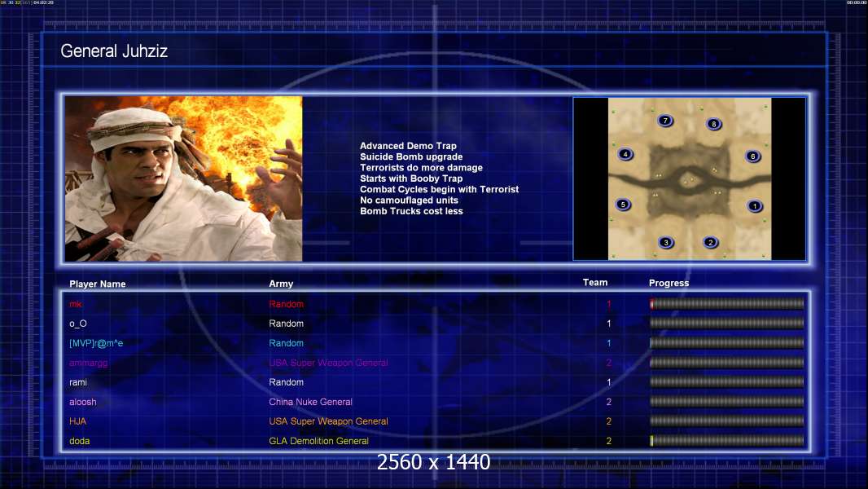Screen dimensions: 868x489
Task: Click start position marker 2 on the map
Action: click(710, 242)
